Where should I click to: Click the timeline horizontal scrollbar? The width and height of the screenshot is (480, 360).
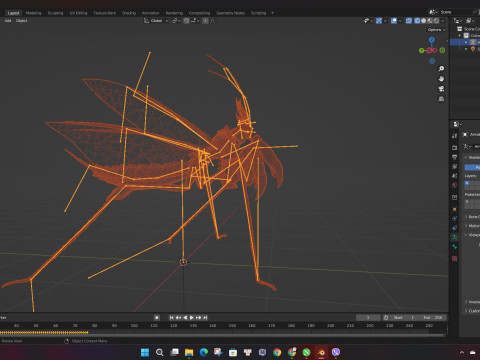tap(223, 335)
